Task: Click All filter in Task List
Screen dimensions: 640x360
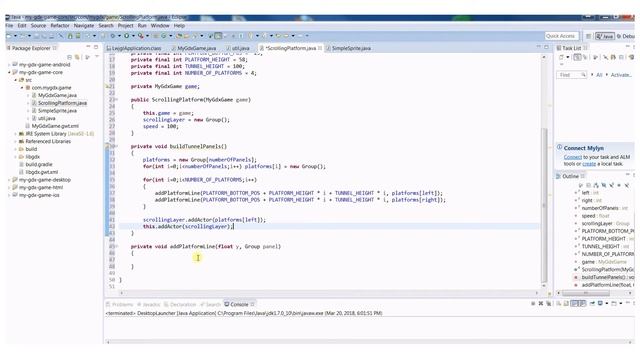Action: tap(599, 75)
